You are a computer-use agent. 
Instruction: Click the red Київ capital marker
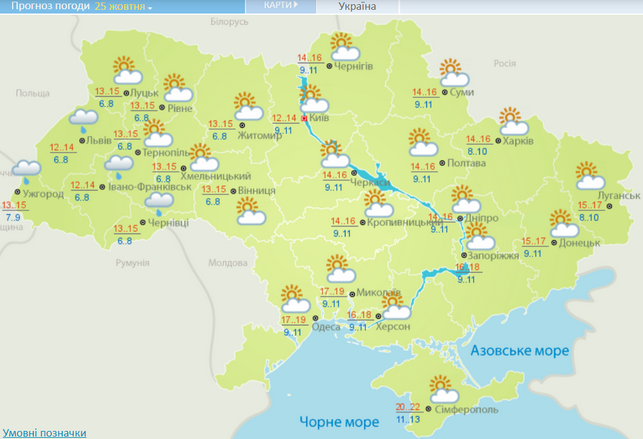click(304, 117)
